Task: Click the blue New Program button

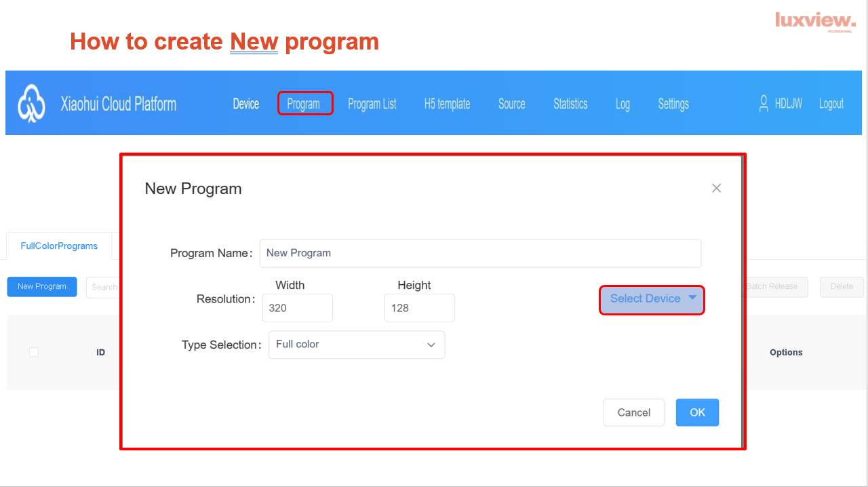Action: [42, 287]
